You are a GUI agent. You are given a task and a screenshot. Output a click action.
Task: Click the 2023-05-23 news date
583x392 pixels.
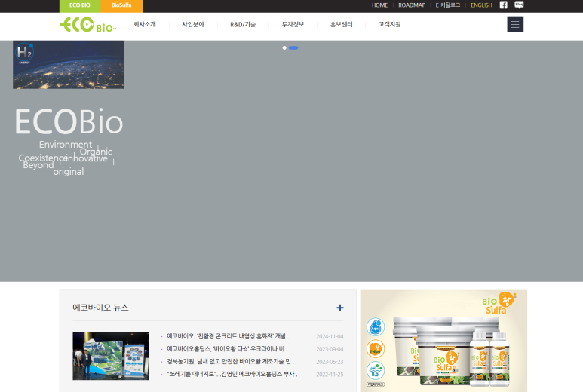coord(330,362)
